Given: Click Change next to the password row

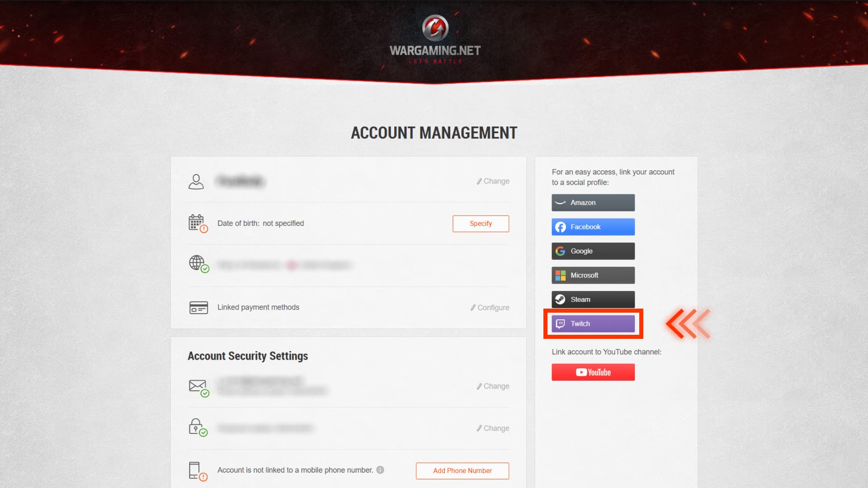Looking at the screenshot, I should [493, 428].
